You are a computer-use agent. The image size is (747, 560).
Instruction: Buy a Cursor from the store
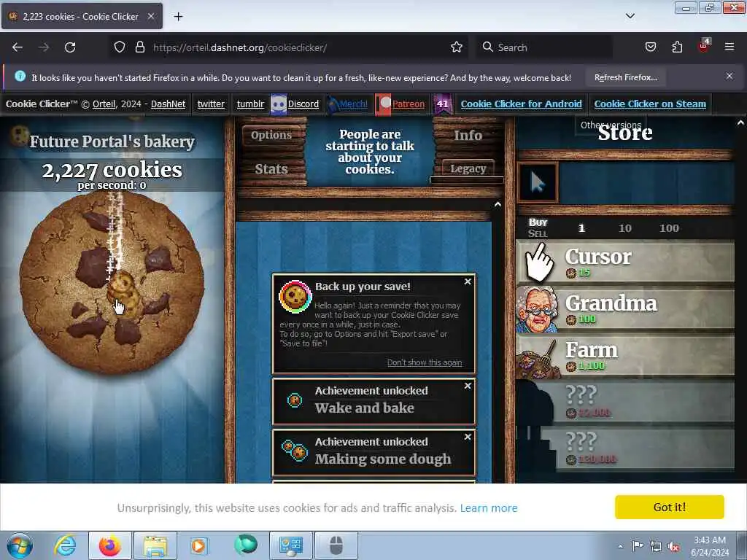[625, 262]
